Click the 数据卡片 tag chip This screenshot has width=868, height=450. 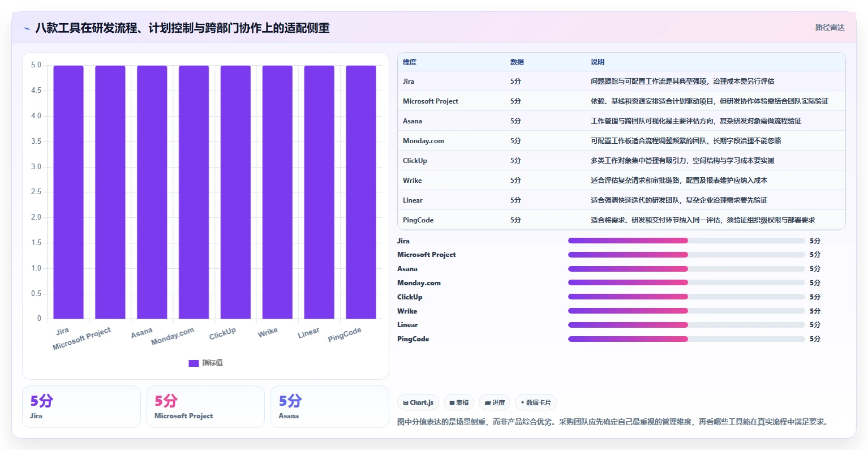(536, 402)
